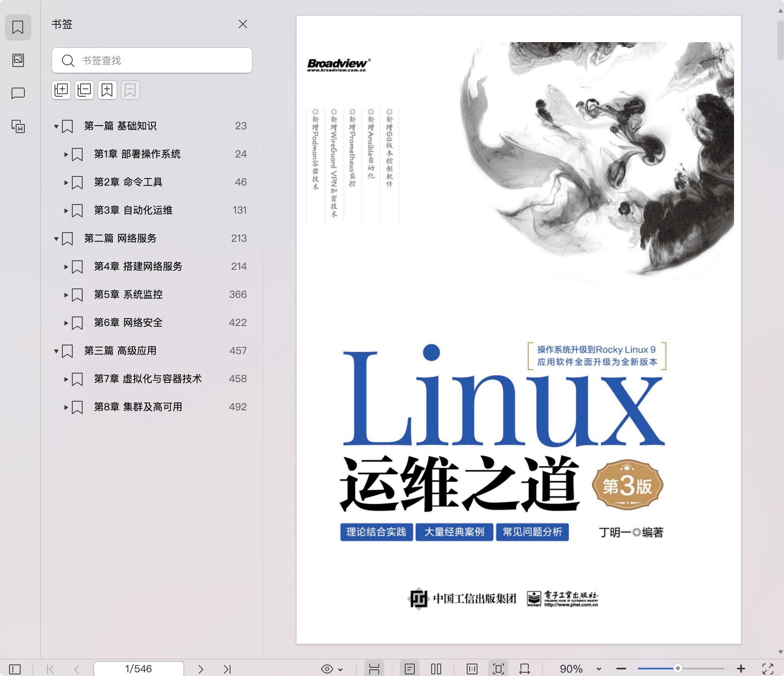Collapse 第三篇 高级应用 section

(56, 351)
